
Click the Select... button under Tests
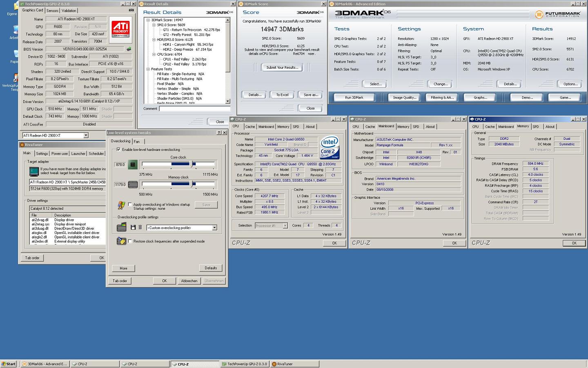point(376,84)
